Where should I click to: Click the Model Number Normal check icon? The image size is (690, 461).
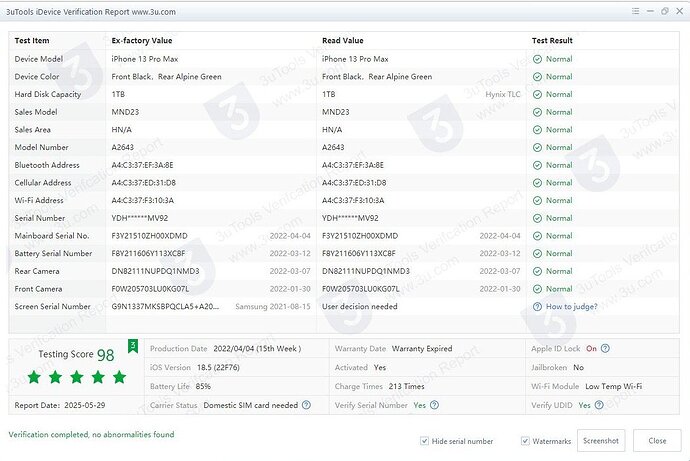pos(537,147)
